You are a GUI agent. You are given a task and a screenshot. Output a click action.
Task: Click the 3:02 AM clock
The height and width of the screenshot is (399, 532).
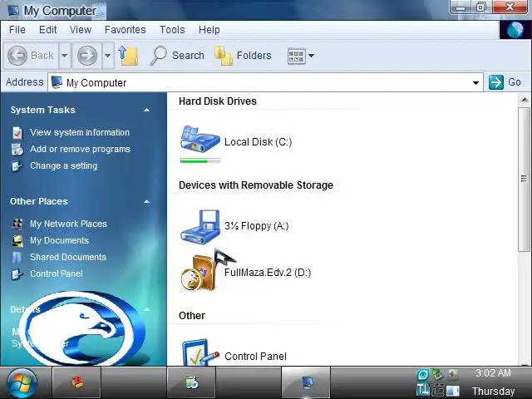pos(493,373)
